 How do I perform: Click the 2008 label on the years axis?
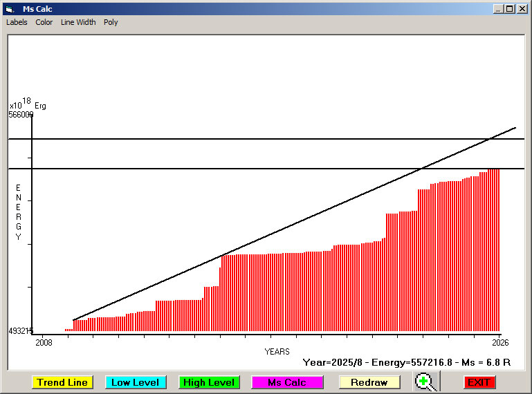click(44, 342)
